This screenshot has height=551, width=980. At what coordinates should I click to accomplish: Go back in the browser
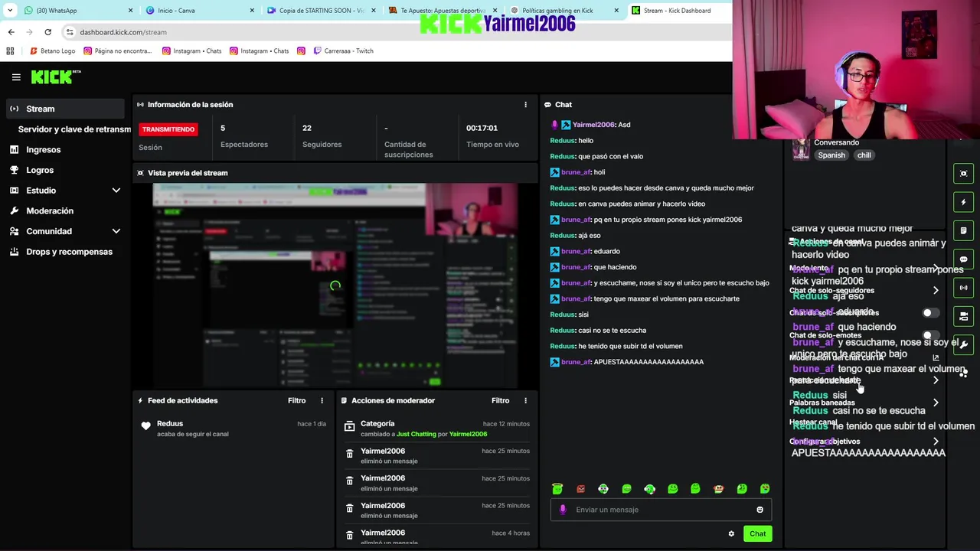(x=11, y=32)
